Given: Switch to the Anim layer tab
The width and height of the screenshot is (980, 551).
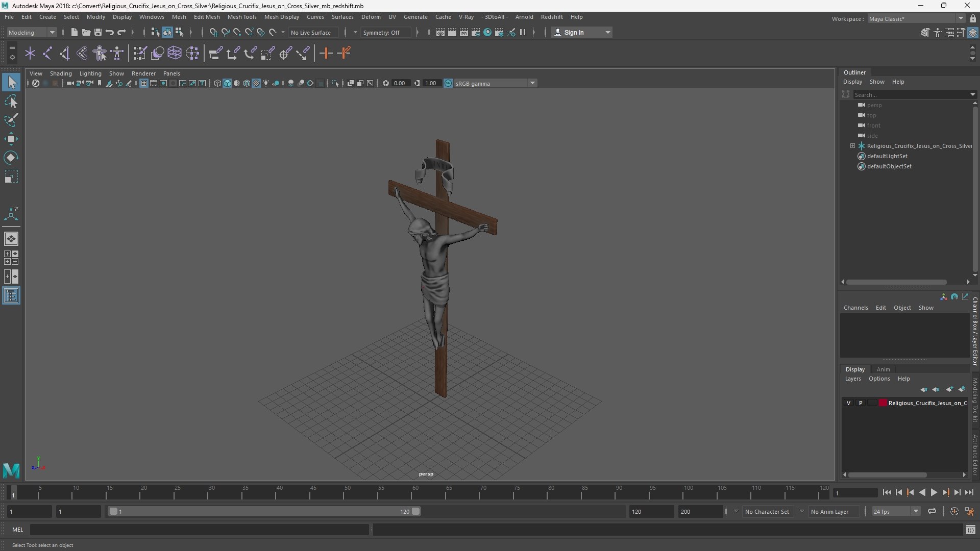Looking at the screenshot, I should click(x=883, y=369).
